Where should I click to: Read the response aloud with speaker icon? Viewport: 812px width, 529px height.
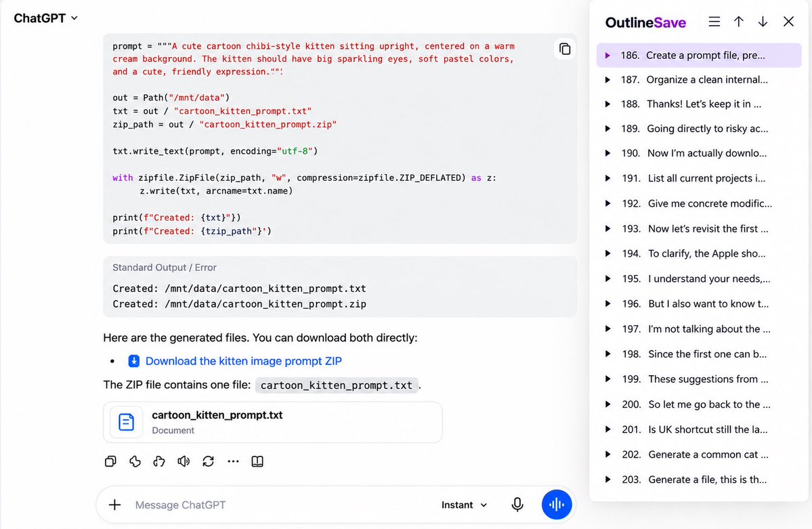point(184,461)
